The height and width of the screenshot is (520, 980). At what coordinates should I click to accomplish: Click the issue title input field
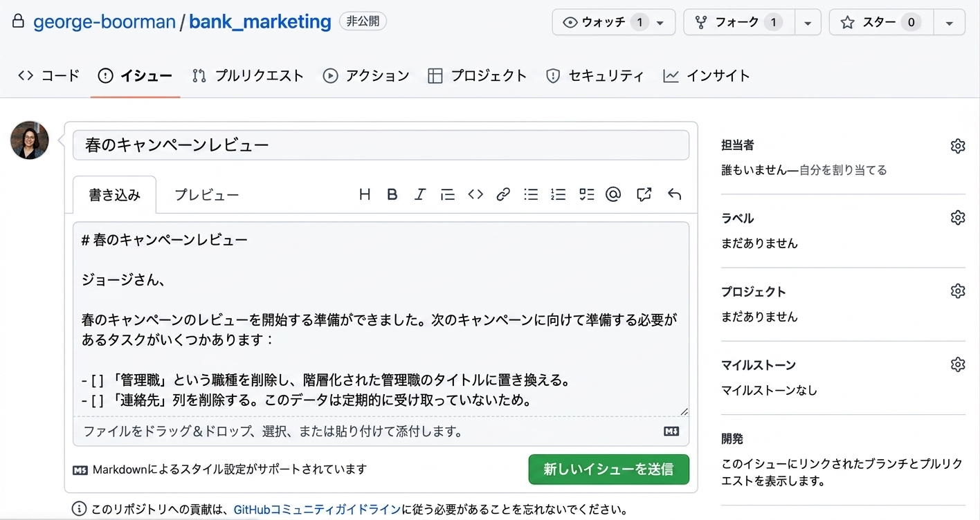point(381,145)
